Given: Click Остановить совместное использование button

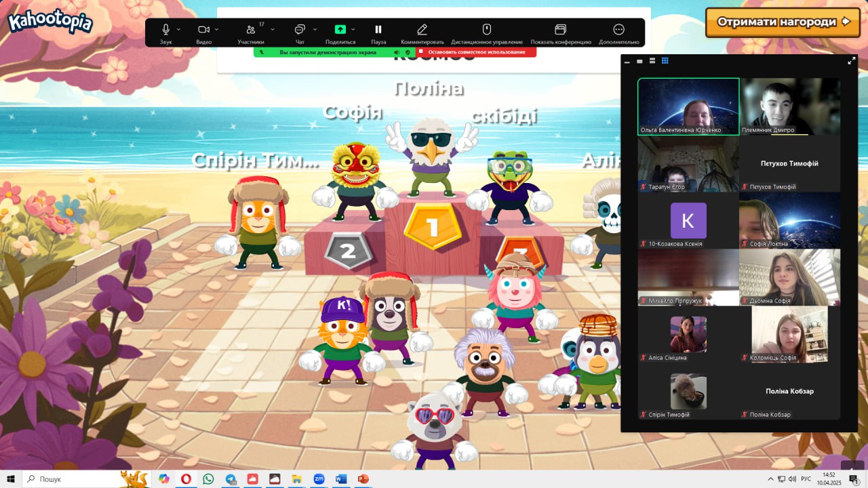Looking at the screenshot, I should click(476, 52).
